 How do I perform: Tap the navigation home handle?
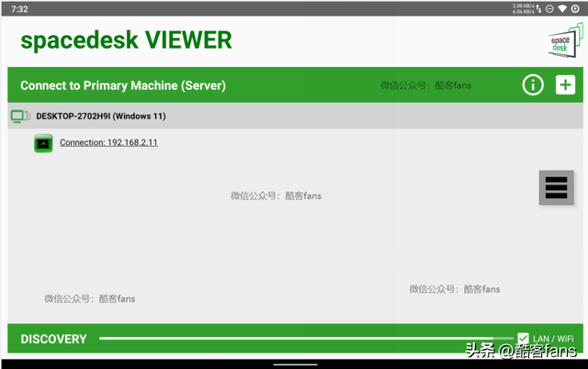[x=295, y=364]
